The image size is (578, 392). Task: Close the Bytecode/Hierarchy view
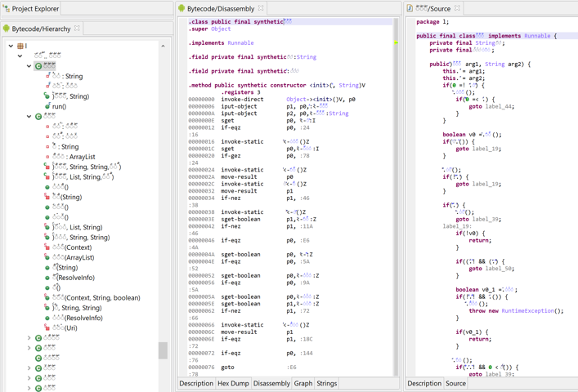coord(77,28)
